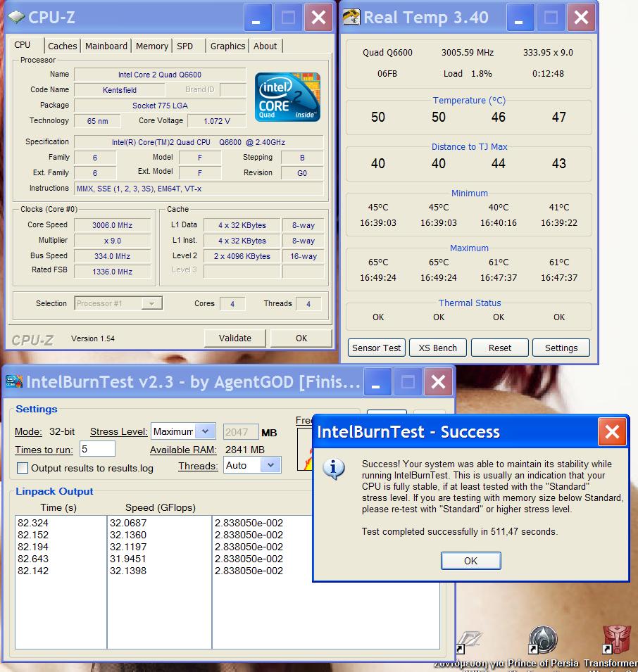Confirm the Success dialog with OK
638x672 pixels.
471,561
